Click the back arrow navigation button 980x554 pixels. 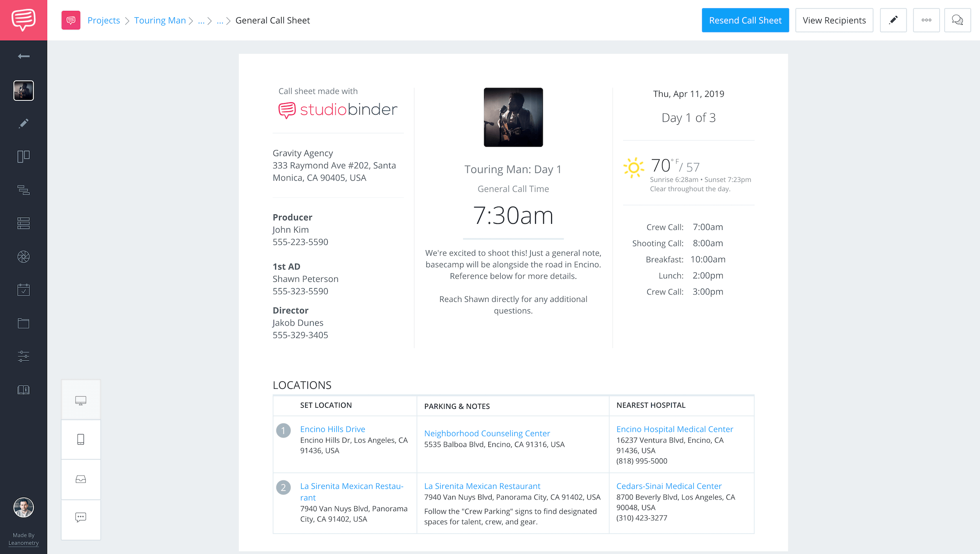(24, 56)
